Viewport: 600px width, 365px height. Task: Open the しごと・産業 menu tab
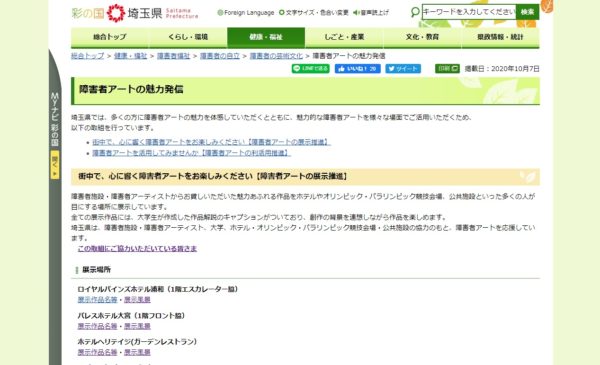click(344, 37)
